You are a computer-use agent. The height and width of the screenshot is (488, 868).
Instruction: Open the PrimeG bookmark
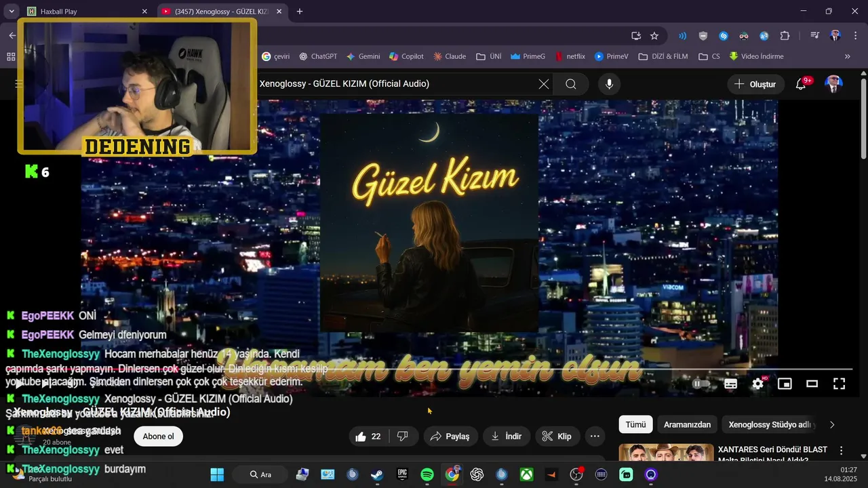click(528, 56)
